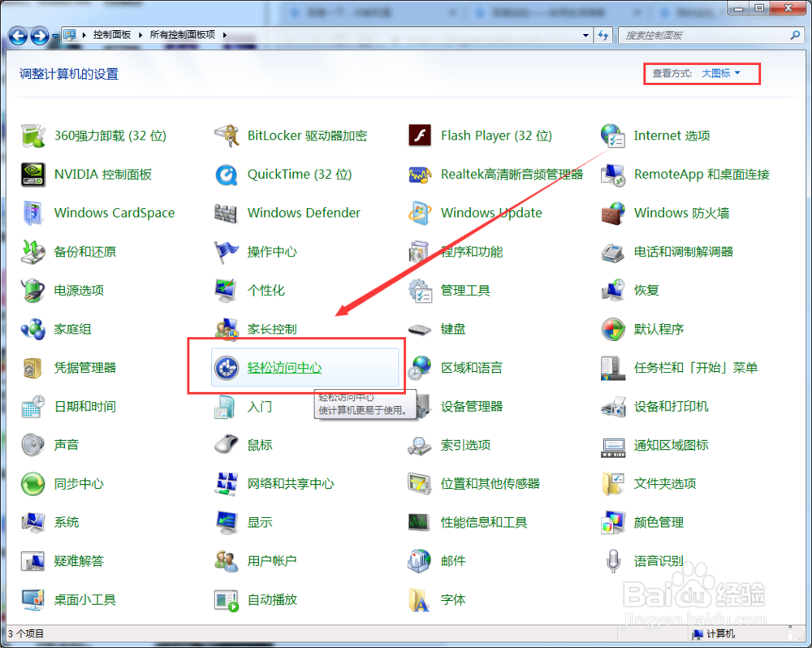
Task: Open 位置和其他传感器 link
Action: 490,484
